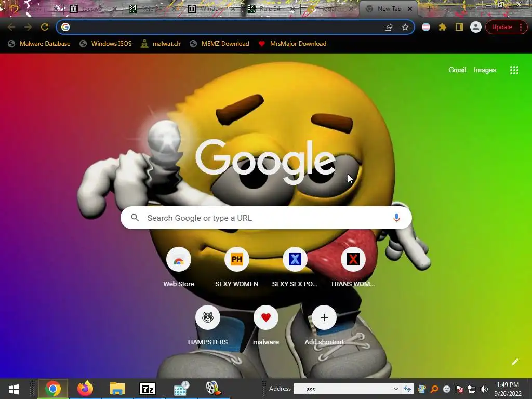
Task: Open the Google apps grid
Action: 514,70
